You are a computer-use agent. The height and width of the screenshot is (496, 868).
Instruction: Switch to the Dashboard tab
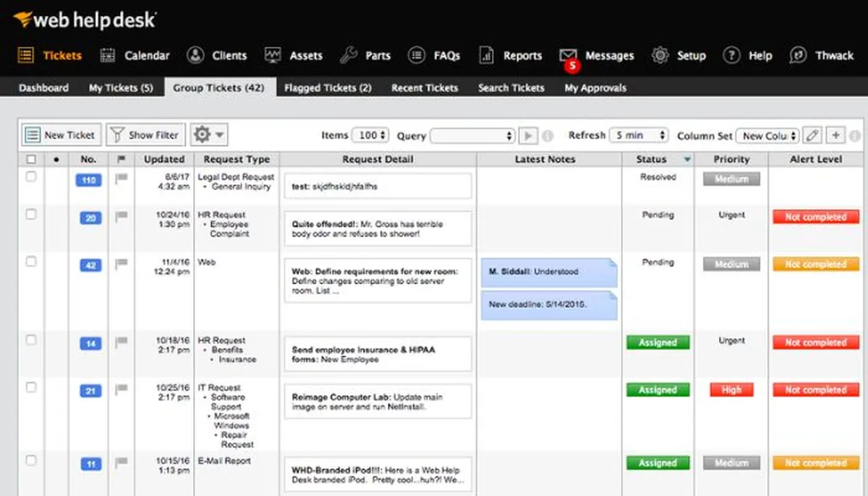44,87
